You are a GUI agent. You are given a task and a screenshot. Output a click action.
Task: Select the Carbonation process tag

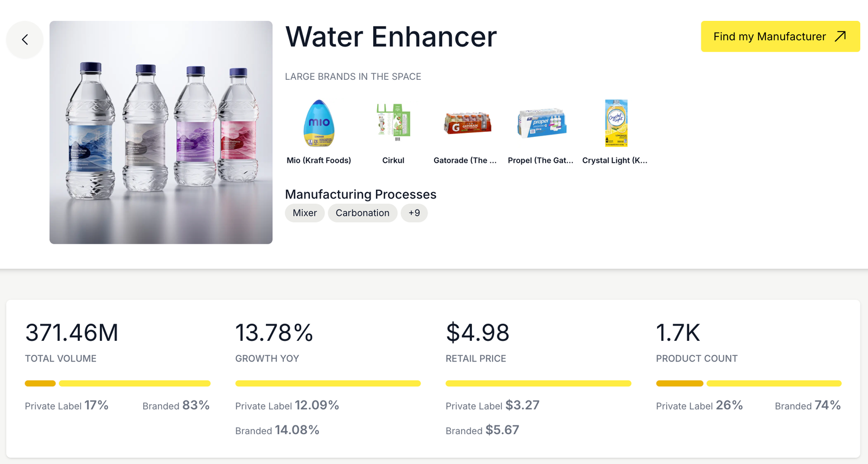point(362,213)
